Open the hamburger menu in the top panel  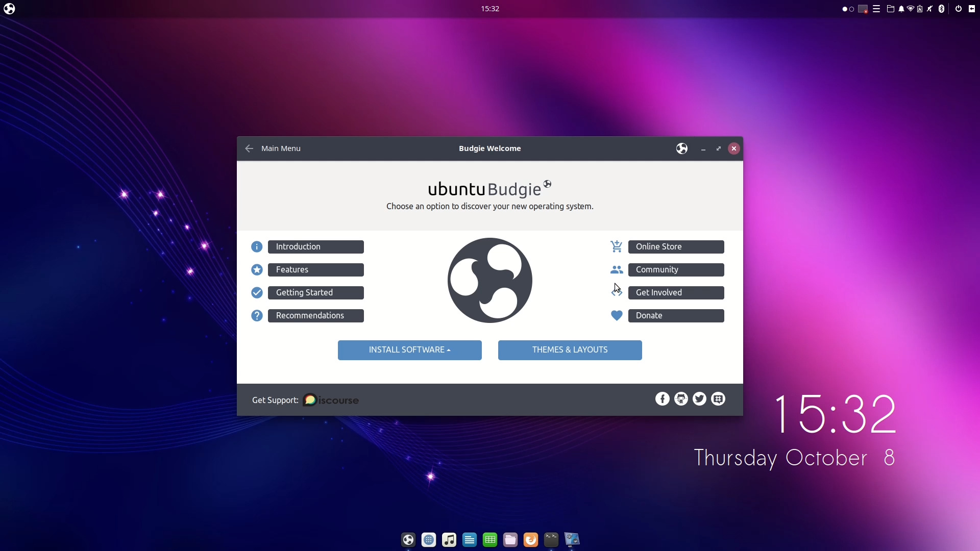tap(876, 9)
